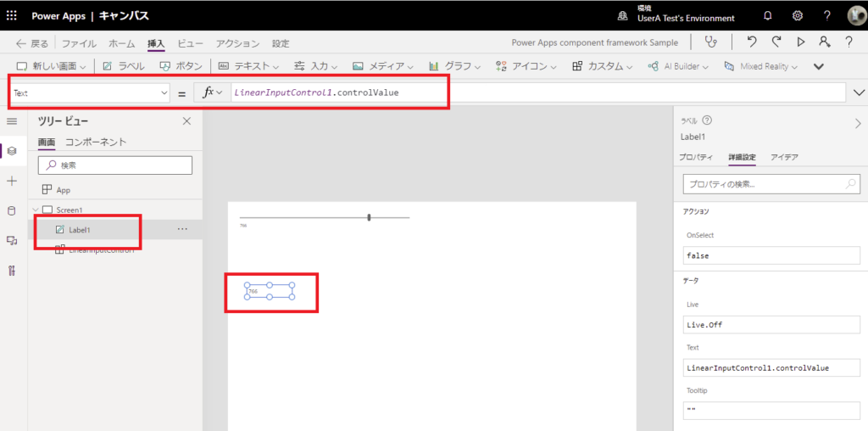868x431 pixels.
Task: Select App in the tree view
Action: click(64, 190)
